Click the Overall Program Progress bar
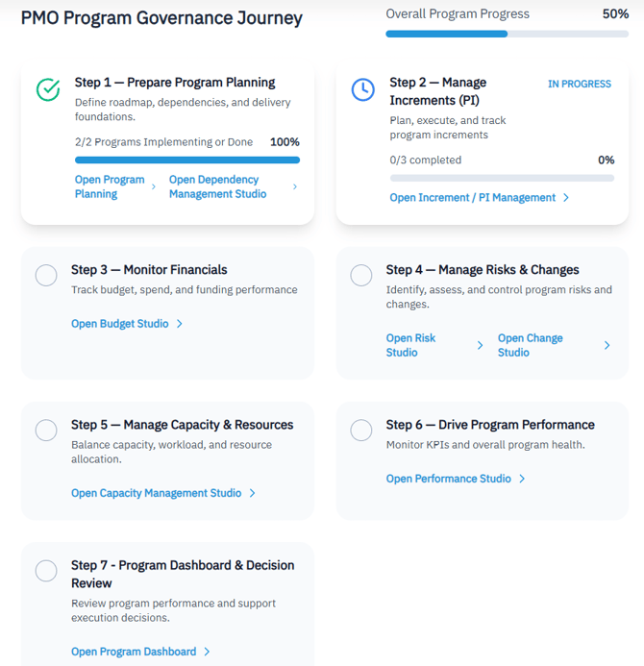 [x=507, y=34]
